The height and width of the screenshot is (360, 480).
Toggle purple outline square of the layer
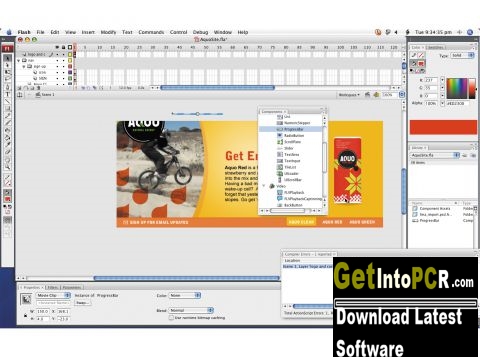coord(70,72)
